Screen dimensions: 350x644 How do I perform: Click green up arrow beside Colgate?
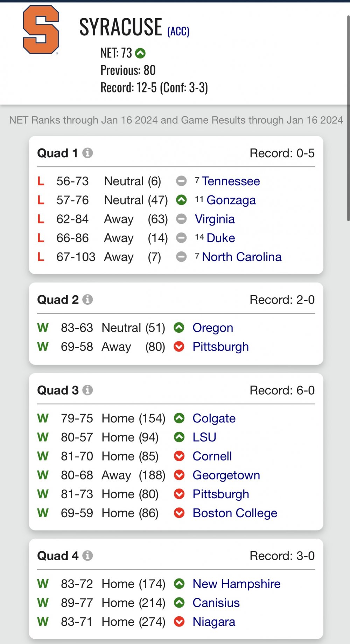point(179,418)
